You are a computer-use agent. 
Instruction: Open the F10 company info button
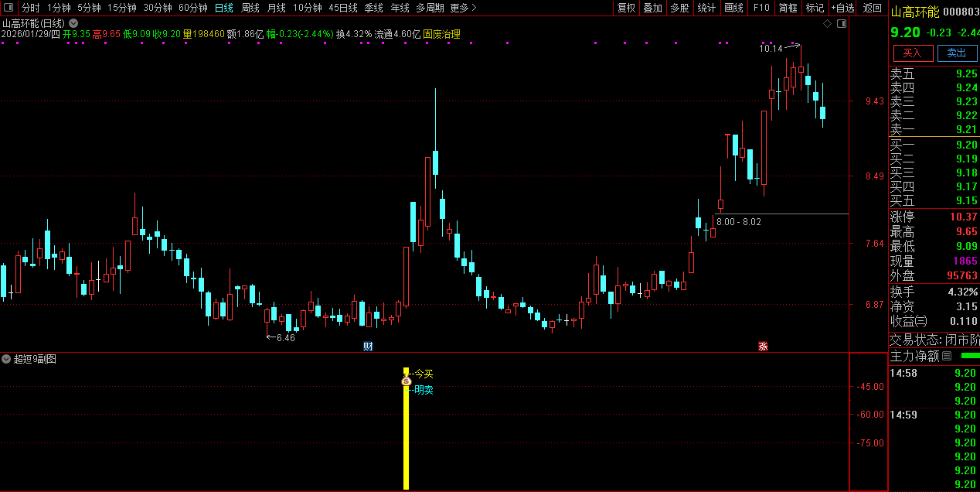point(761,8)
